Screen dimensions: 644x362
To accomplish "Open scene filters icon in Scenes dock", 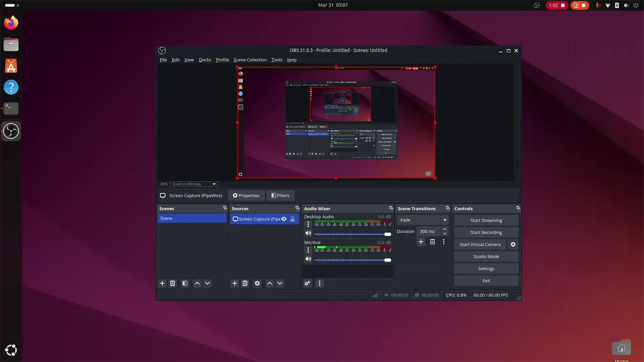I will (x=185, y=284).
